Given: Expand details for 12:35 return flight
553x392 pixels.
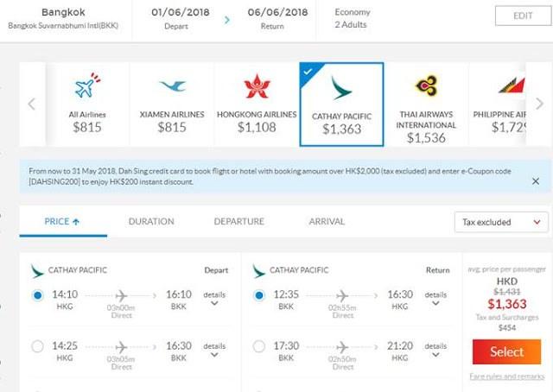Looking at the screenshot, I should [435, 299].
